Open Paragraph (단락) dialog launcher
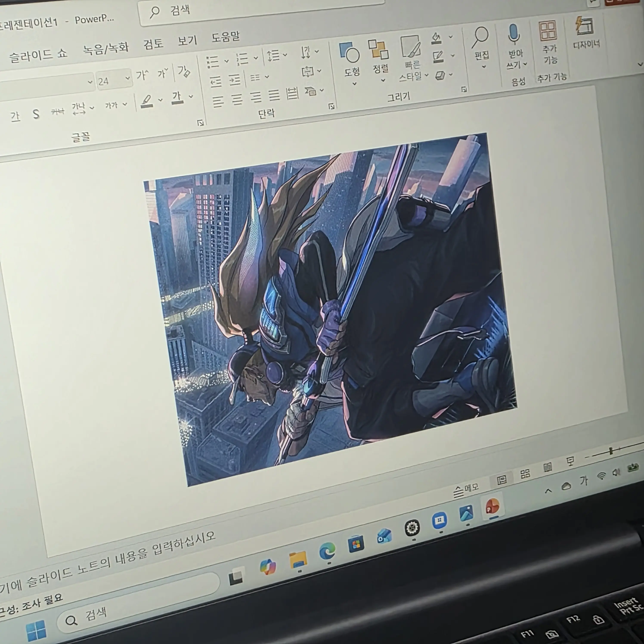644x644 pixels. pyautogui.click(x=331, y=106)
